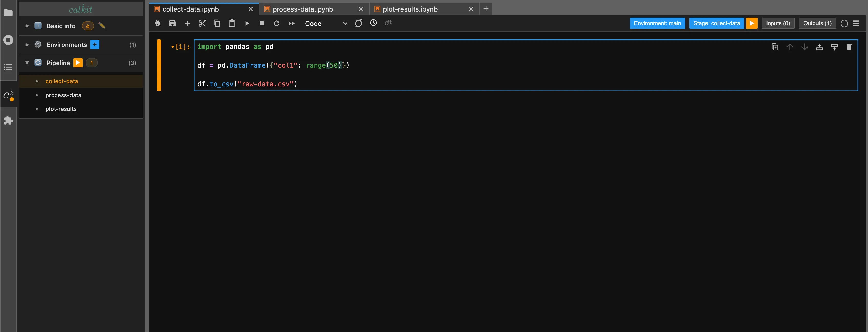
Task: Expand the process-data pipeline stage
Action: pos(37,95)
